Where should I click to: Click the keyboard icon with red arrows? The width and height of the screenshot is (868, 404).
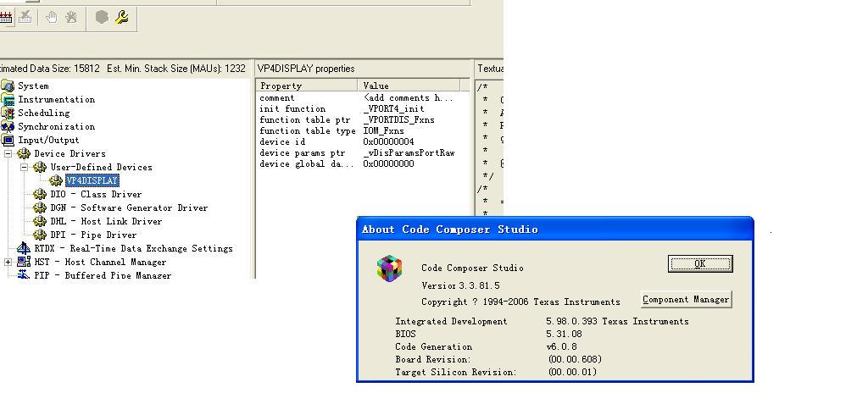6,17
